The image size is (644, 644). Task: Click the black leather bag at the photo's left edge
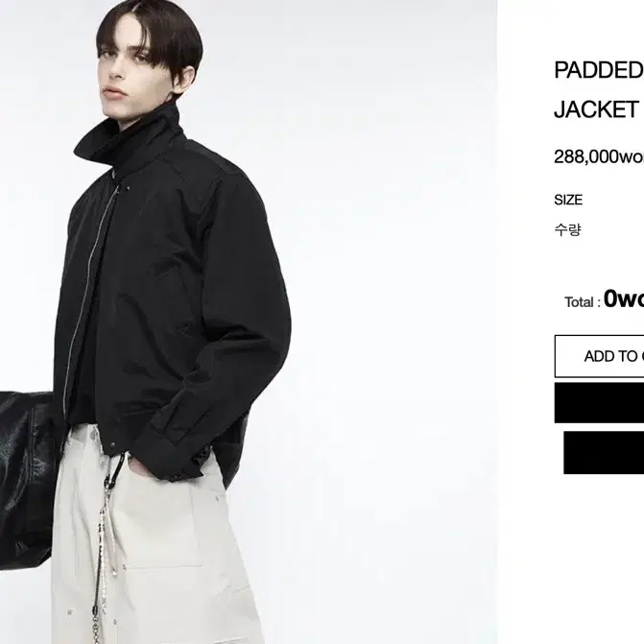coord(27,480)
